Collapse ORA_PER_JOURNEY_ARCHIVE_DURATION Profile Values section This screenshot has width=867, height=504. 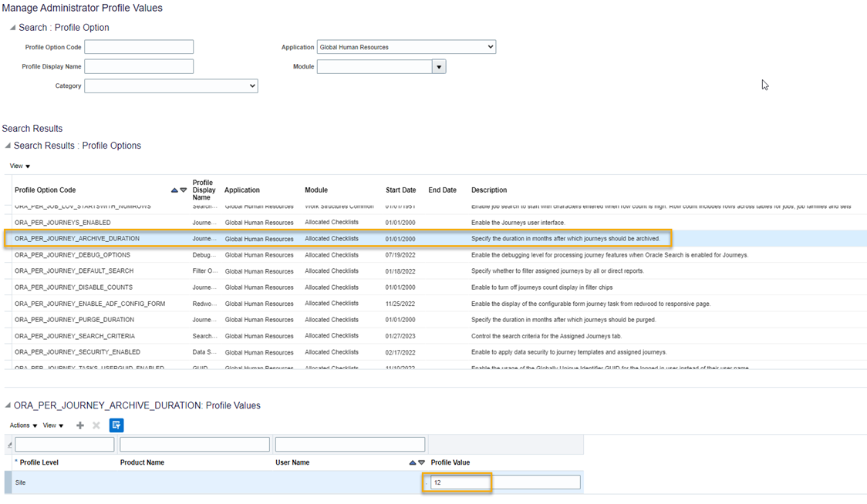(8, 405)
